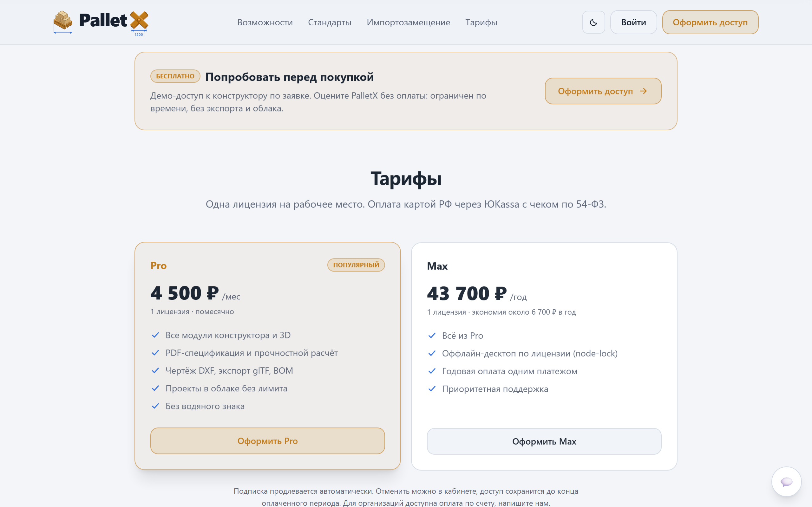
Task: Click the ПОПУЛЯРНЫЙ badge on Pro card
Action: [356, 265]
